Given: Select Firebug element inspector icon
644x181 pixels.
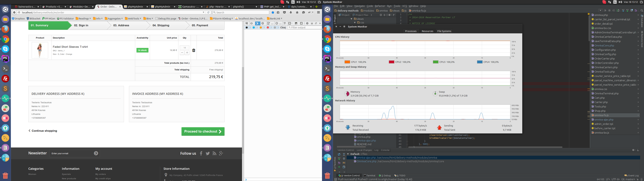Looking at the screenshot, I should click(247, 23).
